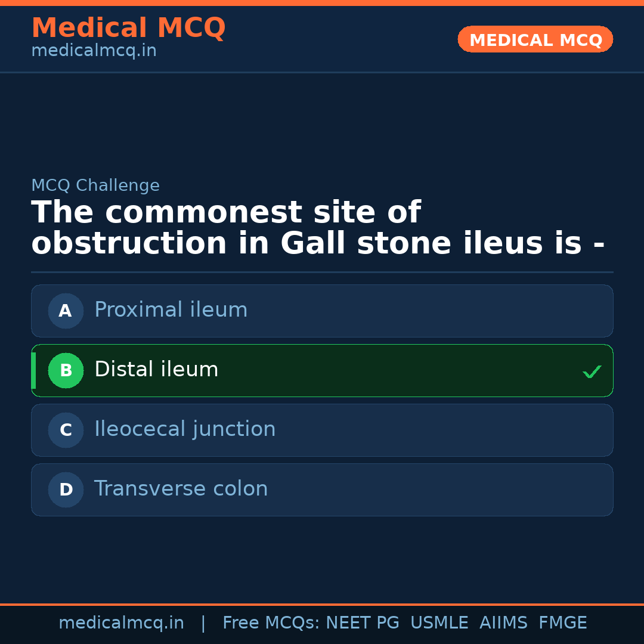Click the green B circle icon
Viewport: 644px width, 644px height.
pyautogui.click(x=66, y=370)
